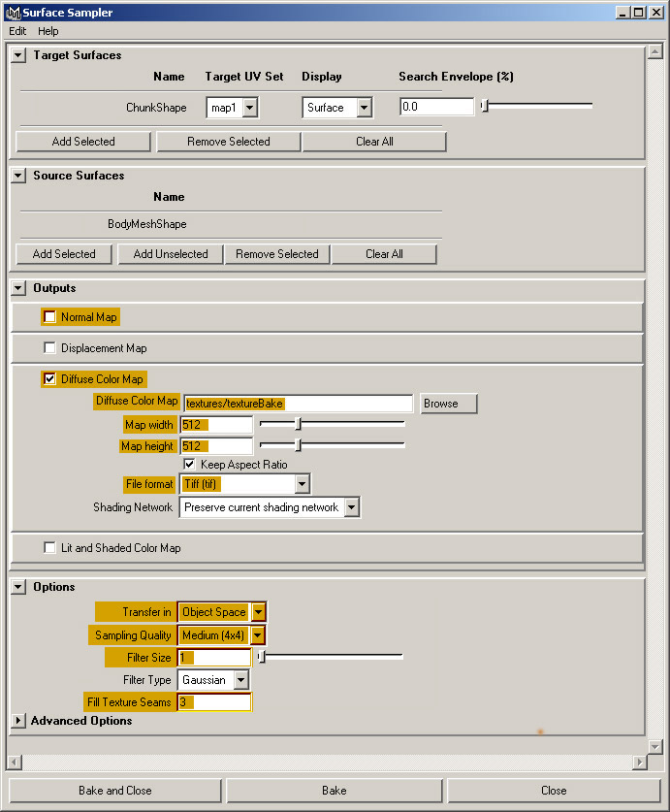Open the File format Tiff dropdown
Image resolution: width=670 pixels, height=812 pixels.
pos(245,484)
